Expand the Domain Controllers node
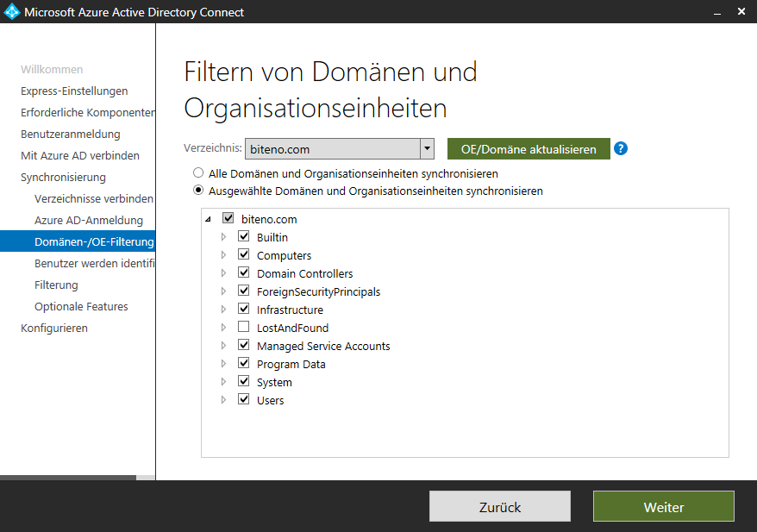This screenshot has width=757, height=532. pyautogui.click(x=223, y=273)
